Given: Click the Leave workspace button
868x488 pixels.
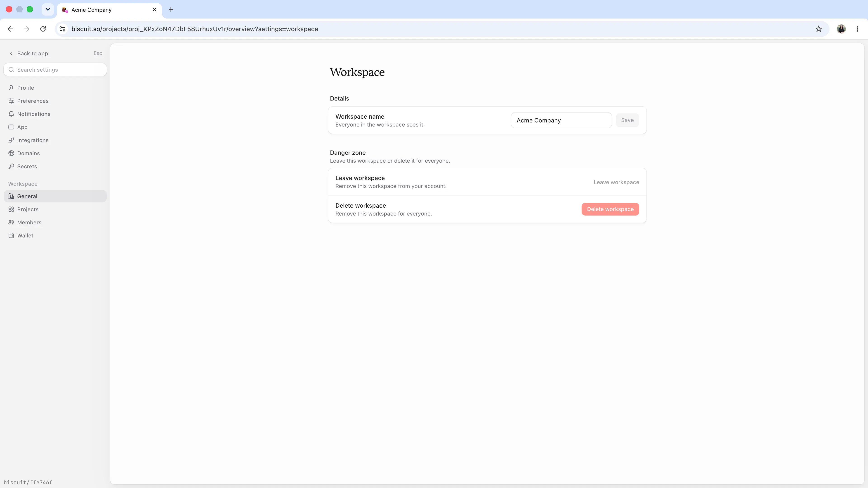Looking at the screenshot, I should [616, 182].
